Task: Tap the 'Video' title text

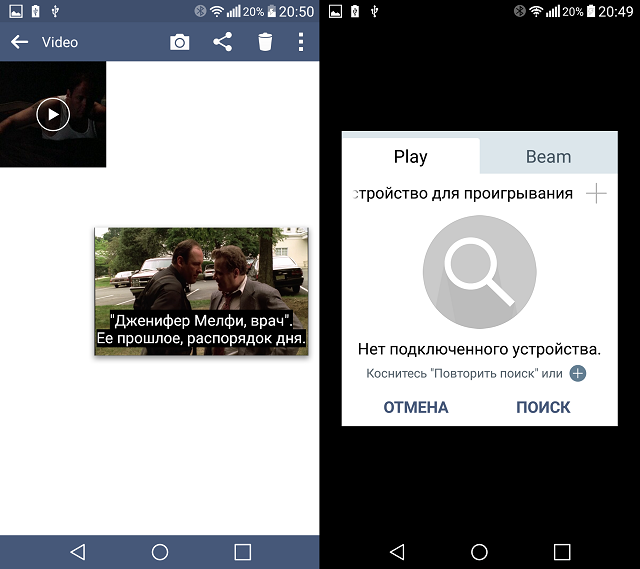Action: (x=60, y=42)
